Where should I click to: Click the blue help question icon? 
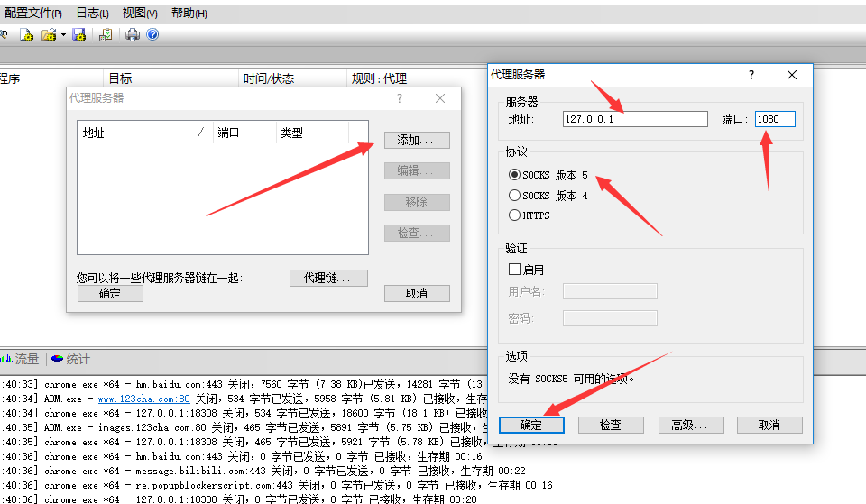(152, 35)
